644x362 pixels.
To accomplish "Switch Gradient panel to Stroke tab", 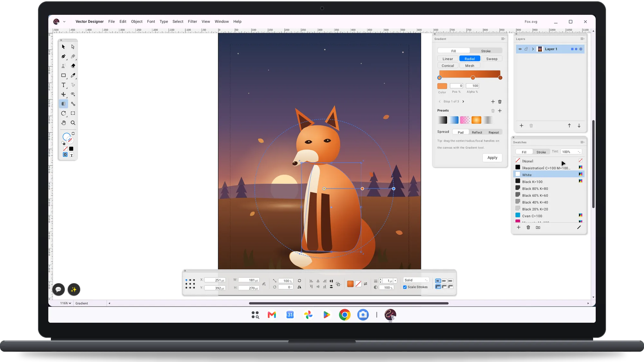I will pos(486,51).
